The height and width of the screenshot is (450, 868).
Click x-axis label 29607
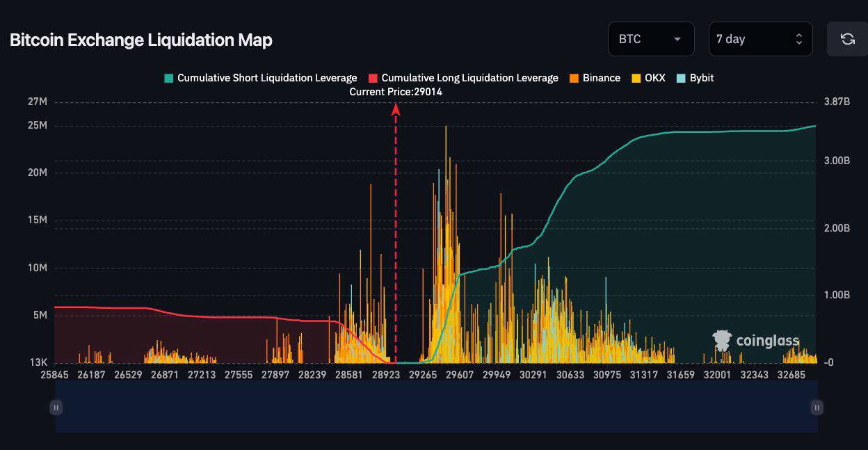459,374
